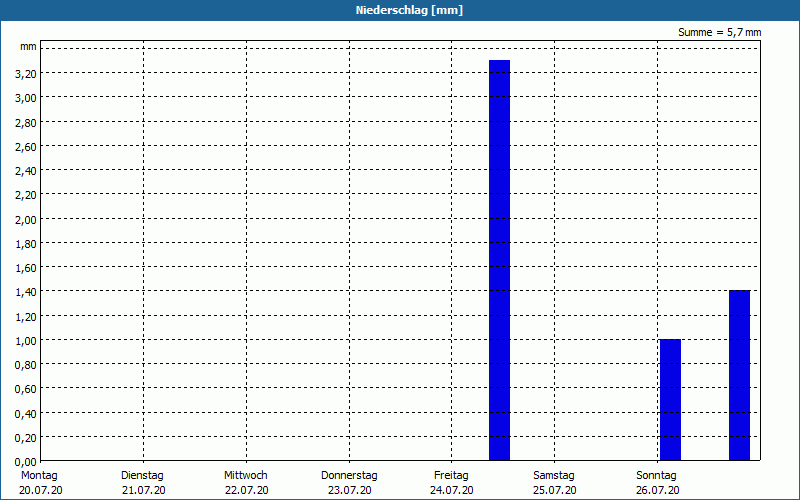Click the Freitag axis label
The width and height of the screenshot is (800, 500).
tap(451, 475)
